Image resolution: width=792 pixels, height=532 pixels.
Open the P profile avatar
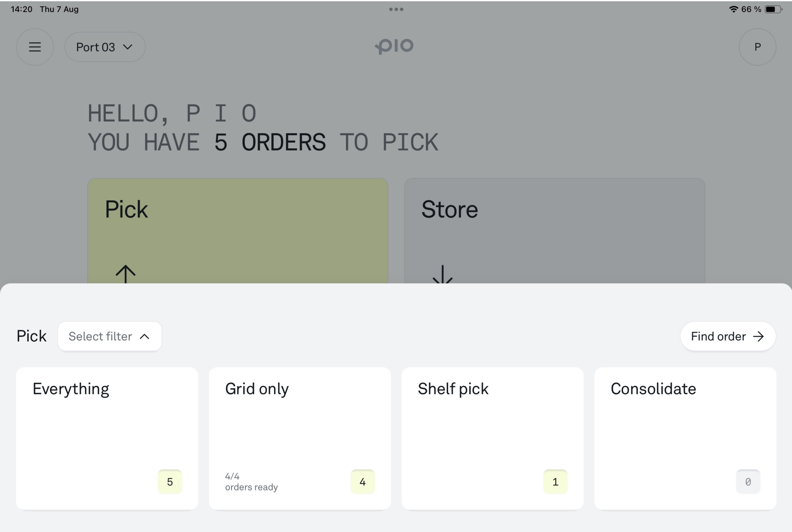757,47
